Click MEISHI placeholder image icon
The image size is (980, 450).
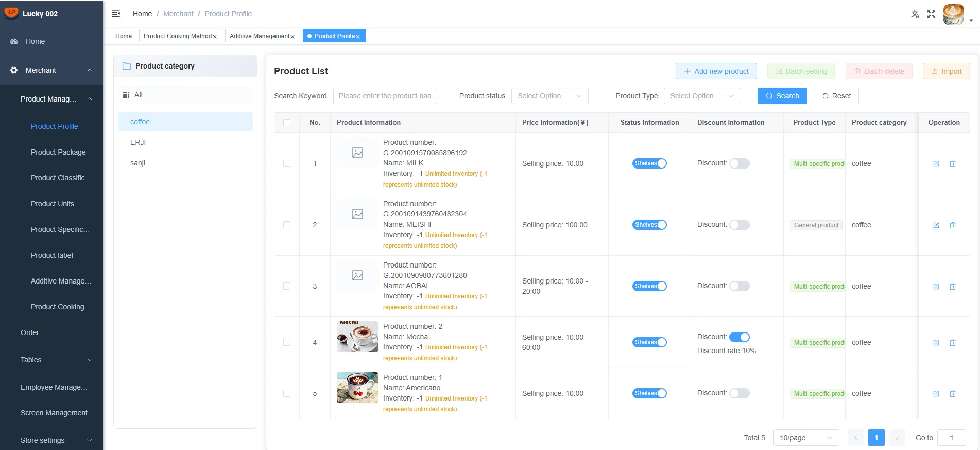point(357,214)
